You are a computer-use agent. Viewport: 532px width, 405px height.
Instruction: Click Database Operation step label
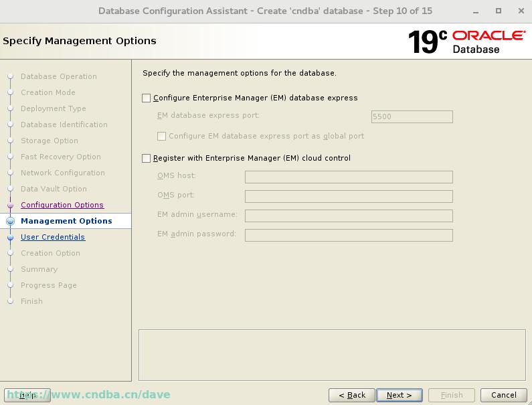pyautogui.click(x=59, y=76)
